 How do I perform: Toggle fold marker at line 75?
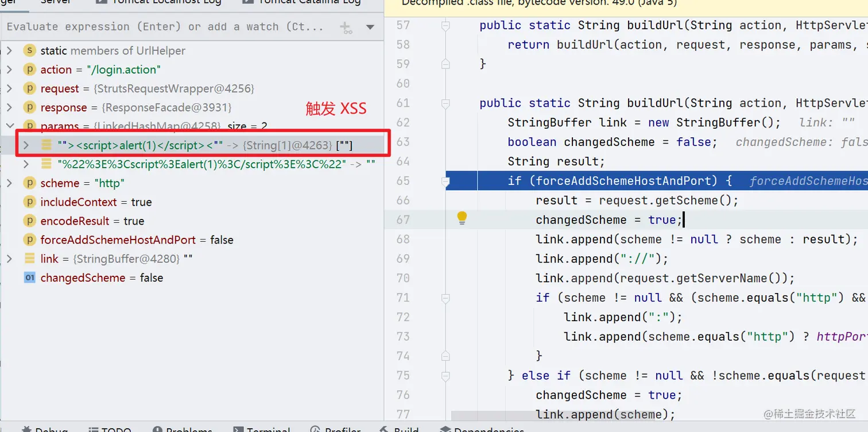click(x=445, y=375)
